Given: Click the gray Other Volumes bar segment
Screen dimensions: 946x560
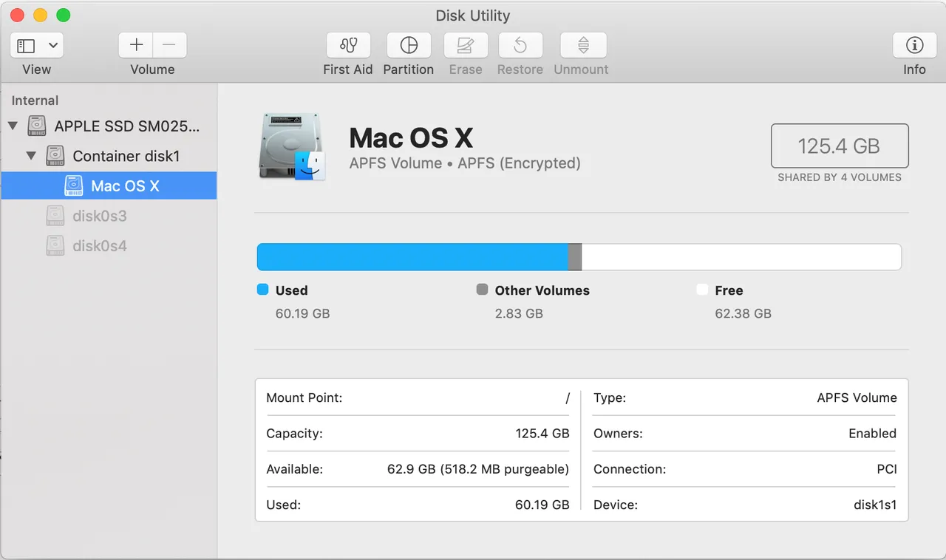Looking at the screenshot, I should coord(575,257).
